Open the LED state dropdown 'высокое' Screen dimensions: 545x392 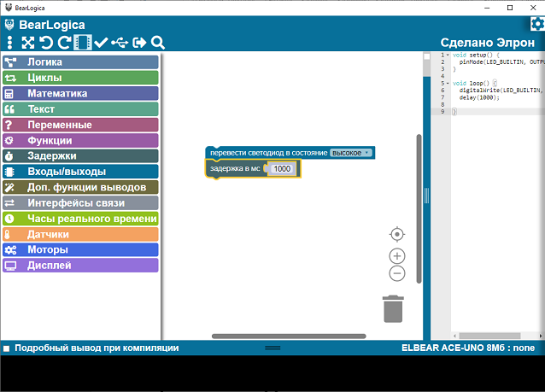[351, 153]
